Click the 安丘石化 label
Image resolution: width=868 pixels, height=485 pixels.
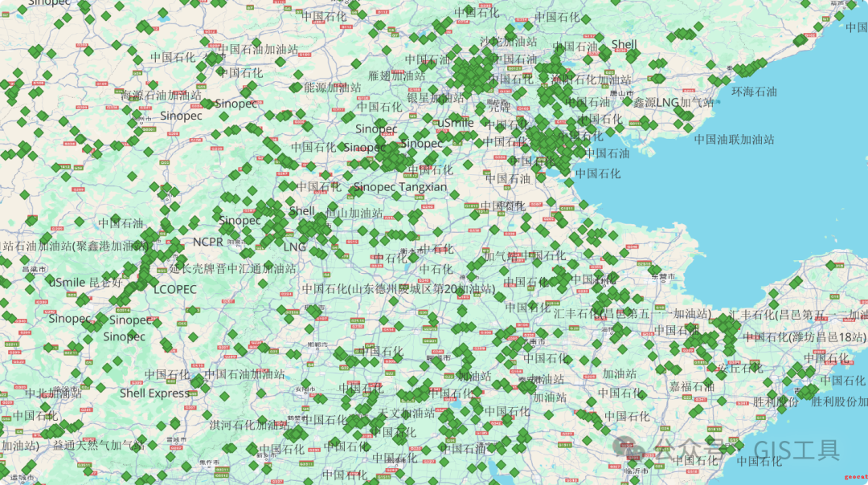(x=740, y=369)
